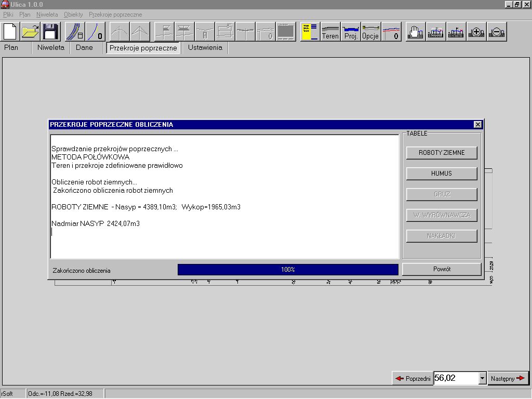Click the Proj. toolbar button

[351, 32]
